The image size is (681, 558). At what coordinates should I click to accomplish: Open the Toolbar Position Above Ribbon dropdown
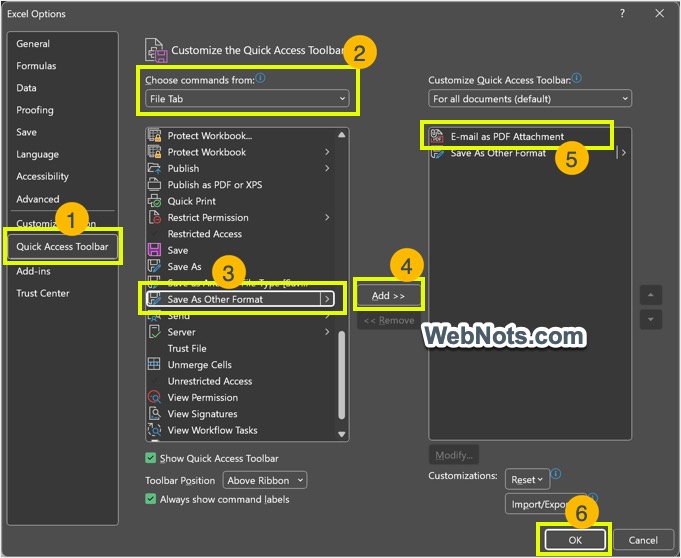264,480
